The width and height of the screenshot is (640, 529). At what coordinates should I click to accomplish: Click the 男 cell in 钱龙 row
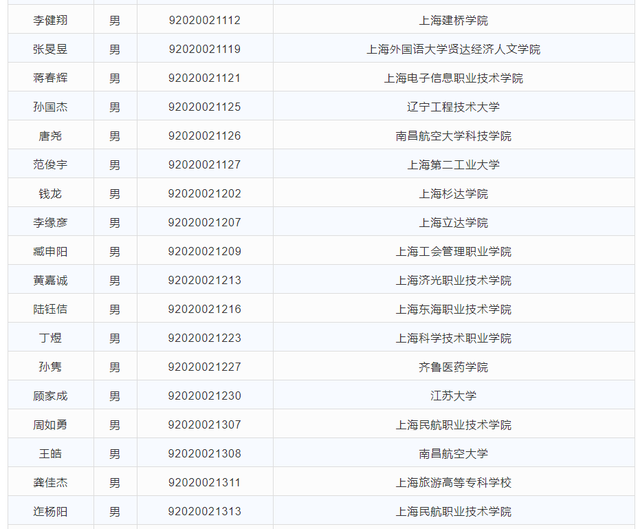click(115, 194)
